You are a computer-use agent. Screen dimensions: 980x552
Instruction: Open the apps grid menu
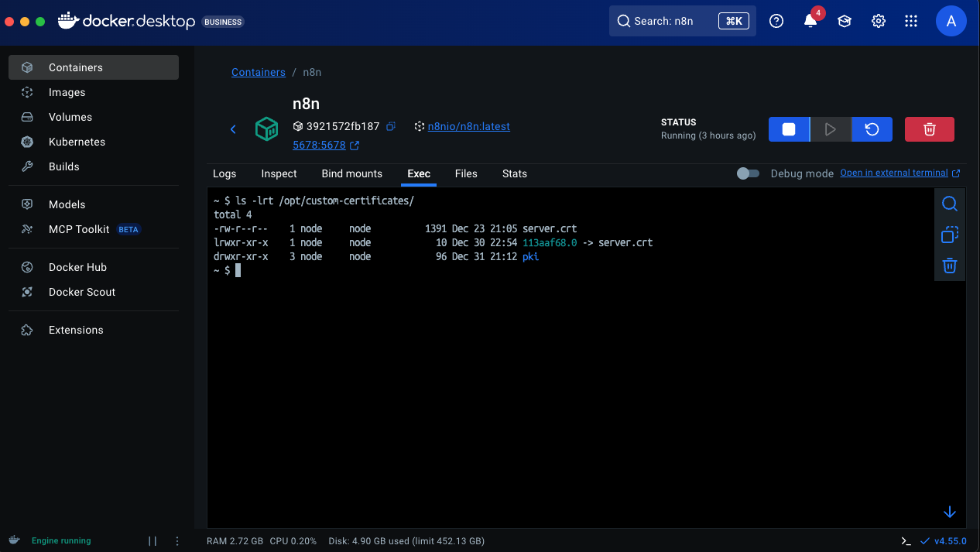tap(911, 21)
